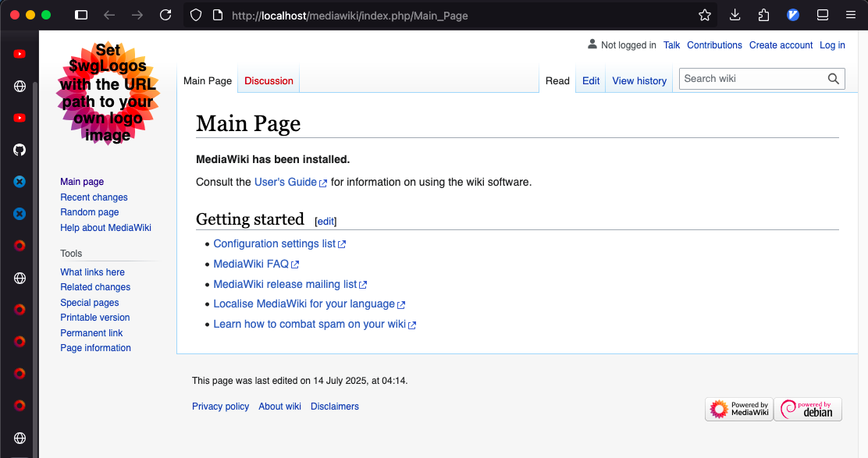The height and width of the screenshot is (458, 868).
Task: Open the Edit tab
Action: (x=591, y=81)
